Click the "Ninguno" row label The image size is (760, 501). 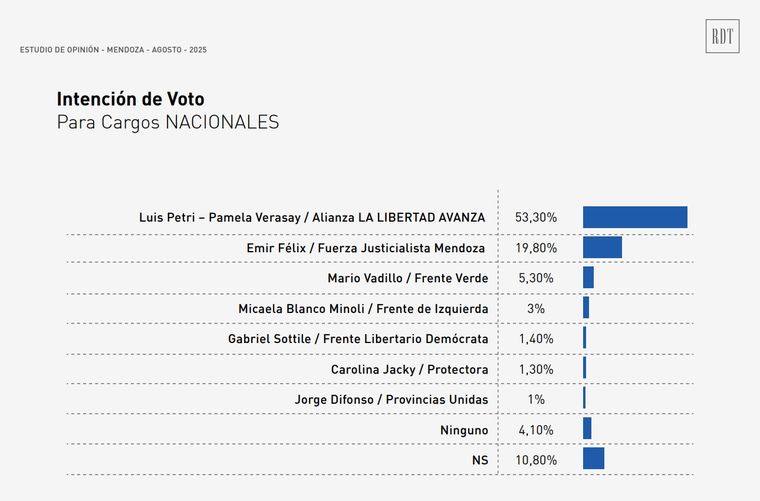pos(463,430)
